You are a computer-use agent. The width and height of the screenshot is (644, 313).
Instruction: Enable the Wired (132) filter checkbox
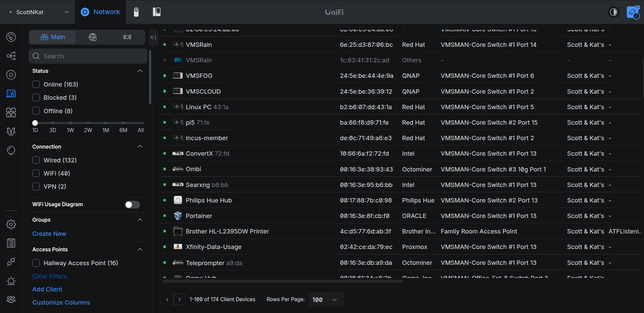pyautogui.click(x=36, y=160)
